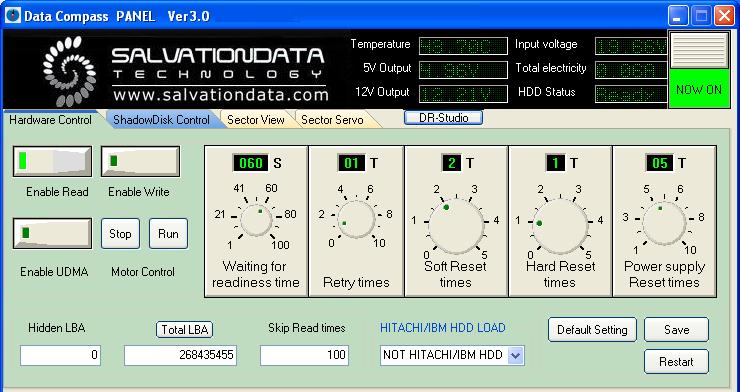Stop the motor with Stop button

[x=120, y=234]
